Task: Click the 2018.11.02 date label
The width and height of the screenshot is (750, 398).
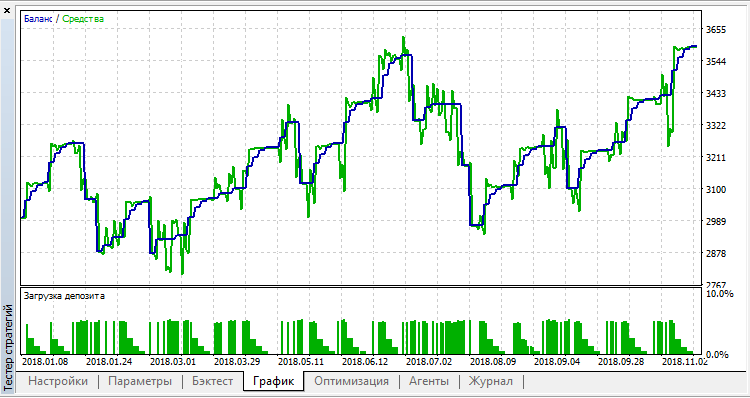Action: (685, 362)
